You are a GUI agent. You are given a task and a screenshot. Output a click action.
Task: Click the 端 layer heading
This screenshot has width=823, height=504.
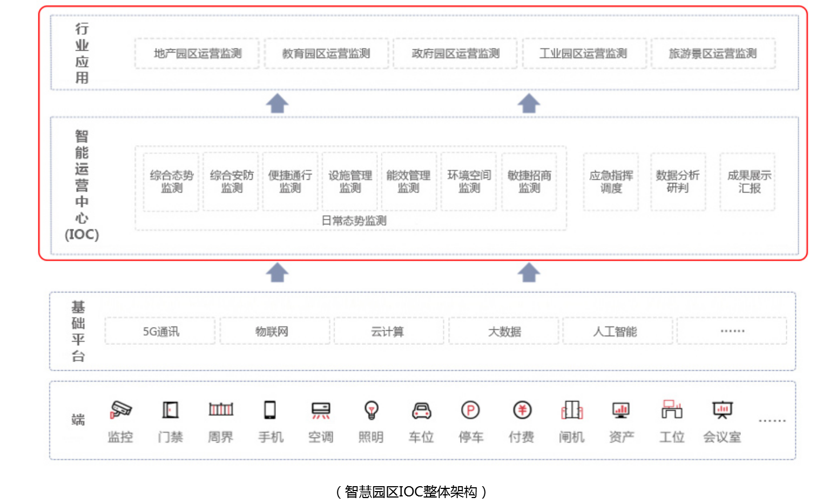tap(78, 420)
